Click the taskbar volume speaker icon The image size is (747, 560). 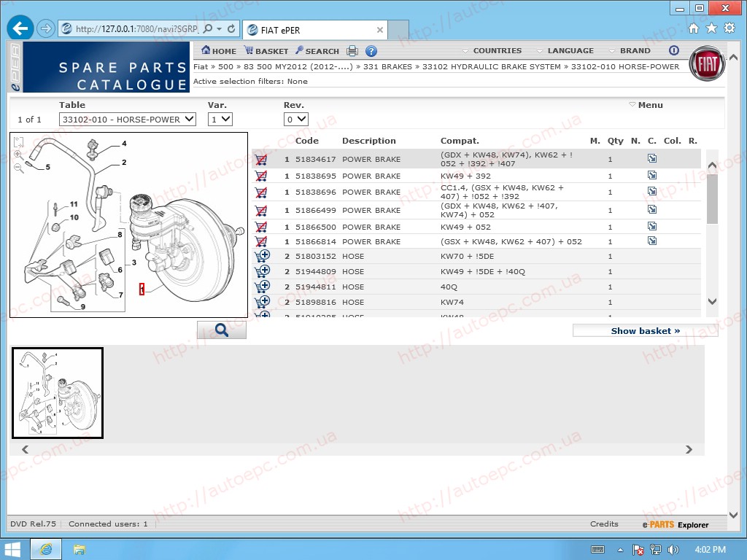point(673,550)
